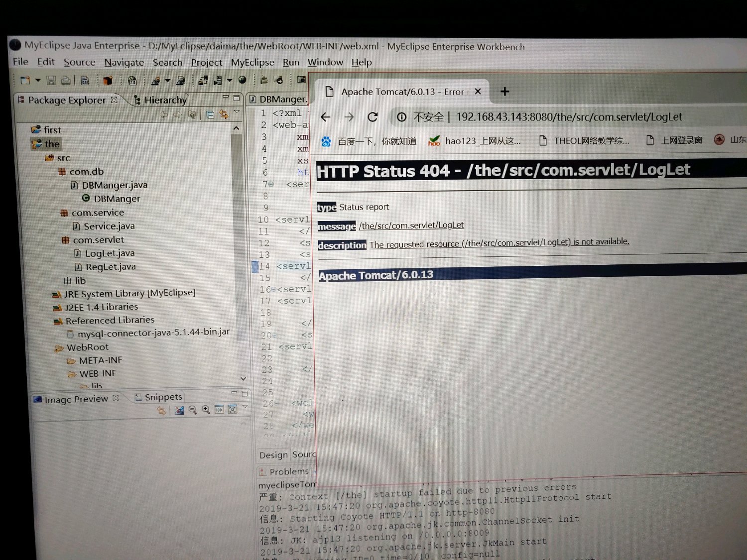Click the Save floppy disk icon

pyautogui.click(x=51, y=80)
